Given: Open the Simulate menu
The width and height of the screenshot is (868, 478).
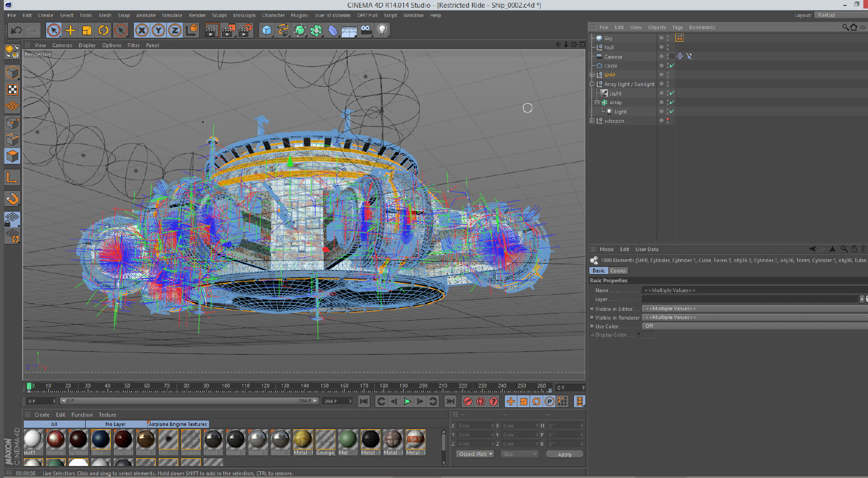Looking at the screenshot, I should pos(172,15).
